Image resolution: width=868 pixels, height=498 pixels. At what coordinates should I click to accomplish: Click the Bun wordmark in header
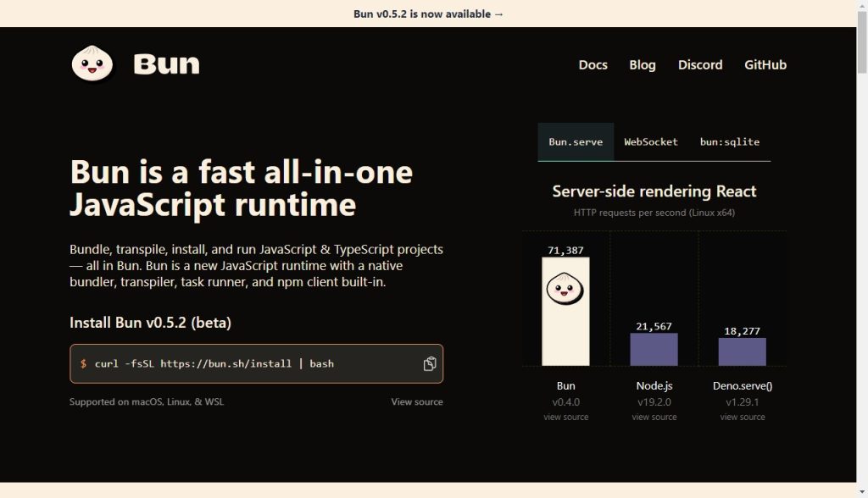(166, 64)
